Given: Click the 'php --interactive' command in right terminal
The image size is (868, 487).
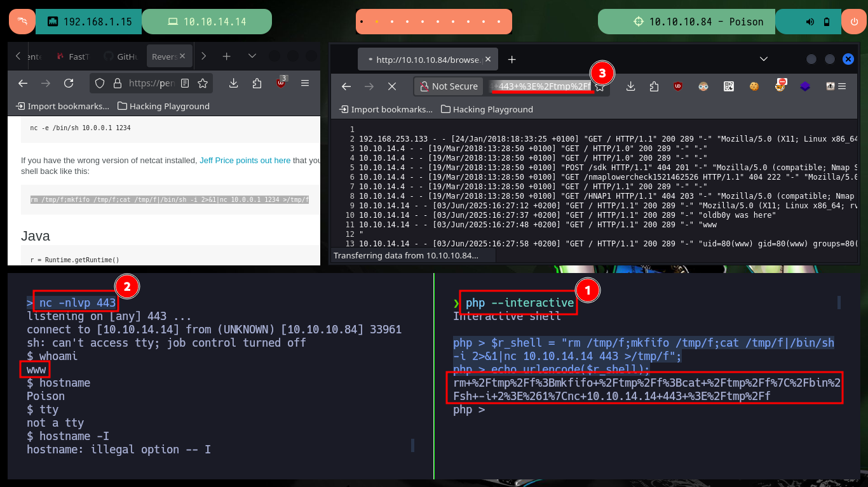Looking at the screenshot, I should pos(520,304).
